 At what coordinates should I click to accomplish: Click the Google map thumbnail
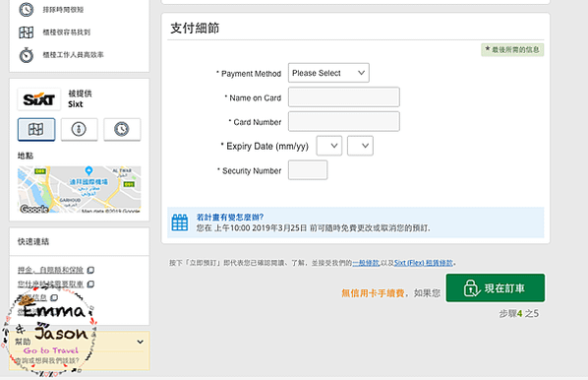79,189
